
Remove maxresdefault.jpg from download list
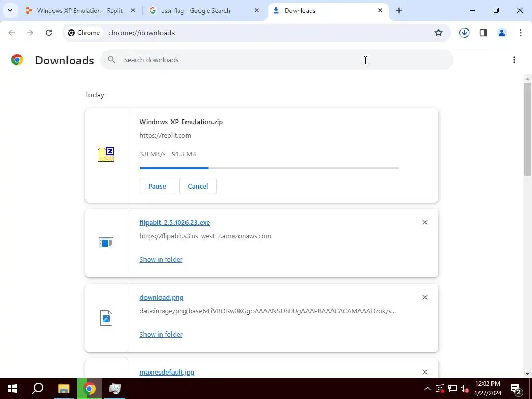point(425,372)
